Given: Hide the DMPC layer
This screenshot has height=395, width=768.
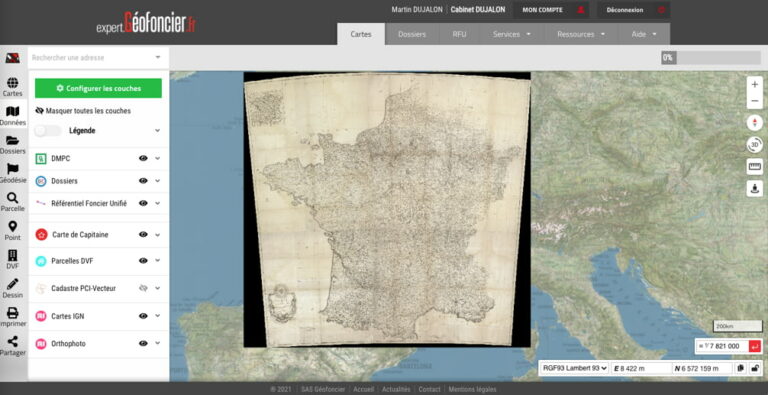Looking at the screenshot, I should (143, 158).
